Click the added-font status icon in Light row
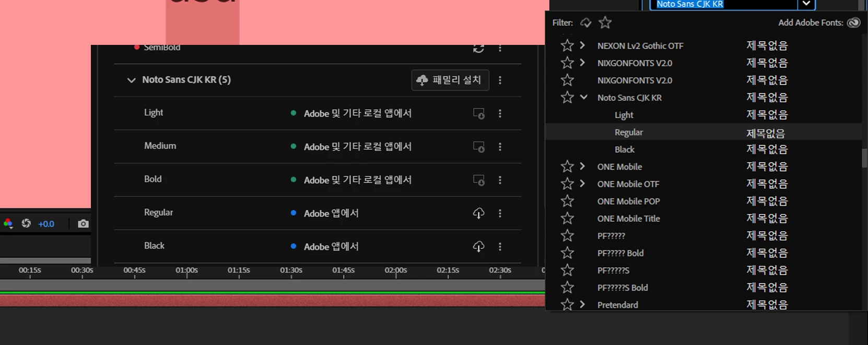 click(x=478, y=113)
